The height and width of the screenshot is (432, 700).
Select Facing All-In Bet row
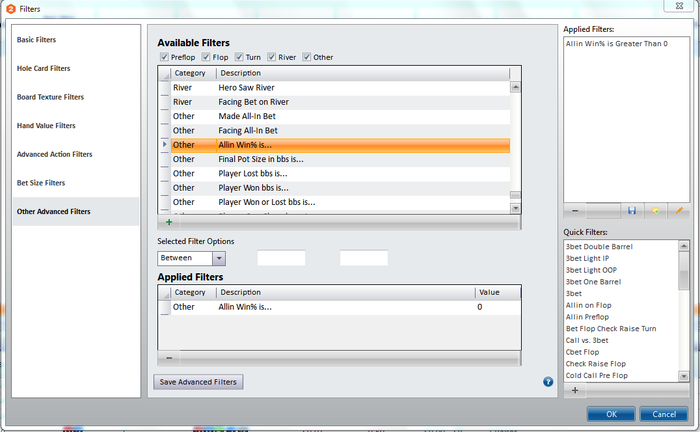[x=340, y=131]
